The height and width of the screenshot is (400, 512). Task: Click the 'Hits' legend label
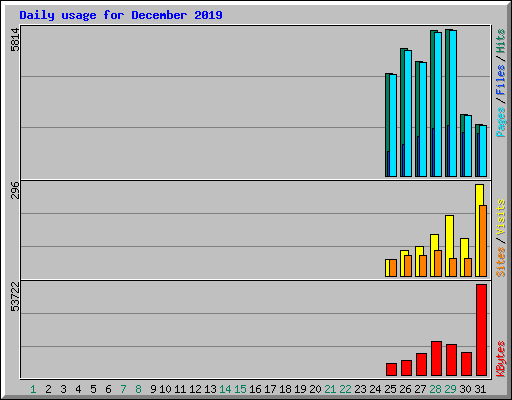pyautogui.click(x=501, y=41)
